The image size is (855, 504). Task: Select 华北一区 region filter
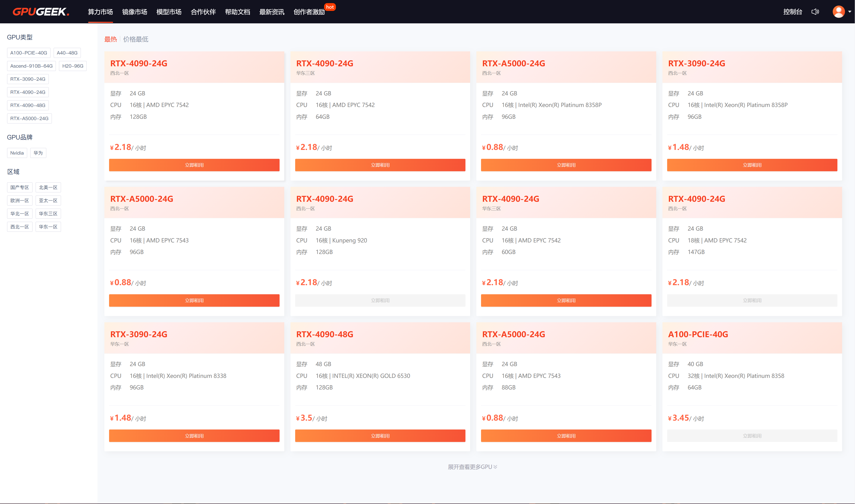20,214
